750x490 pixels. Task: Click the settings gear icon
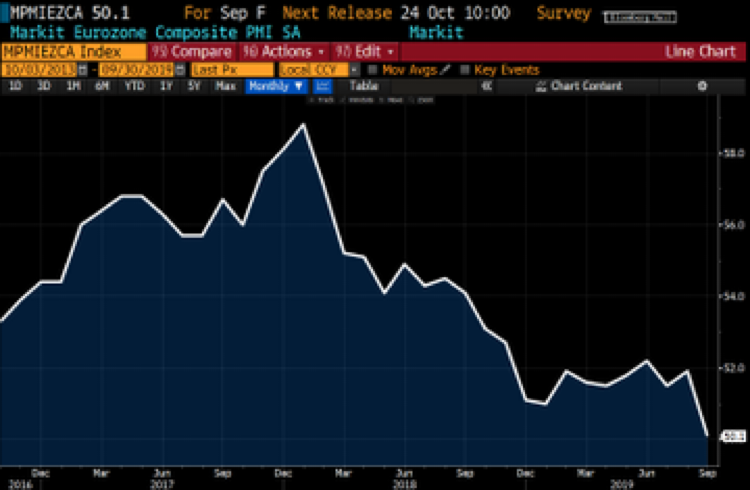702,87
